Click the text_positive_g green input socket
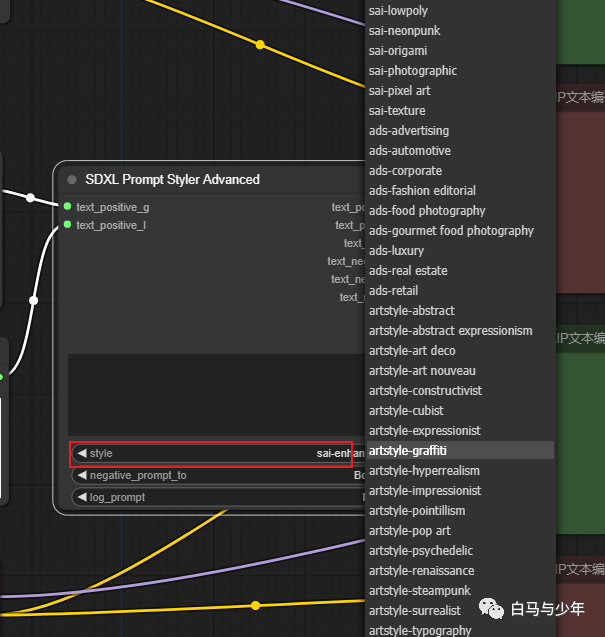 tap(67, 207)
